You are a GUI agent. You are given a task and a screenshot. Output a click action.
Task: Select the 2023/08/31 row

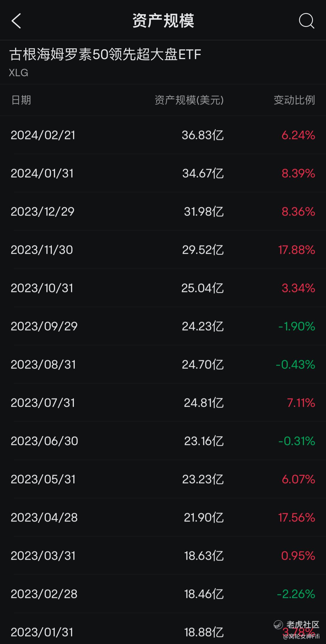point(163,364)
